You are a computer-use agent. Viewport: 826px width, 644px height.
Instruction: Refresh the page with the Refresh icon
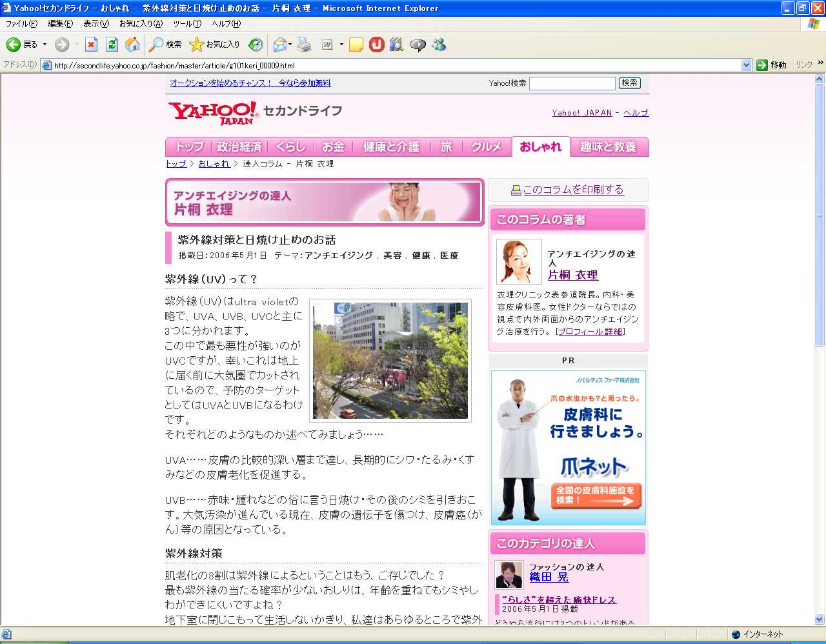click(x=112, y=45)
